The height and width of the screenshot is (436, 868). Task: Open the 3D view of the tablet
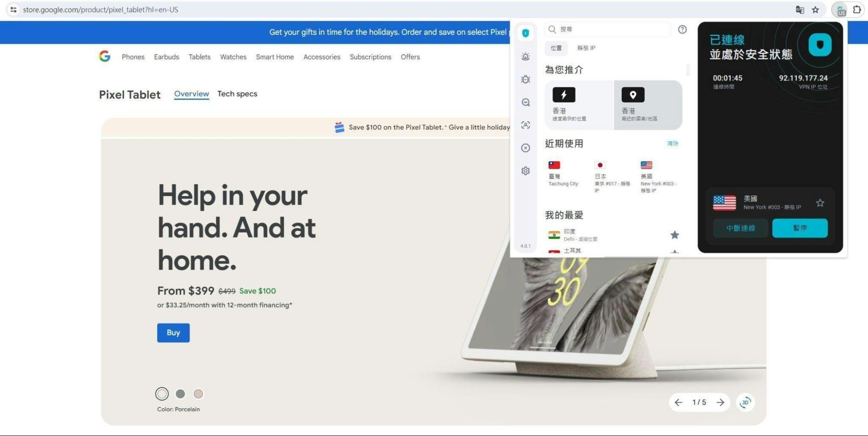pyautogui.click(x=745, y=402)
